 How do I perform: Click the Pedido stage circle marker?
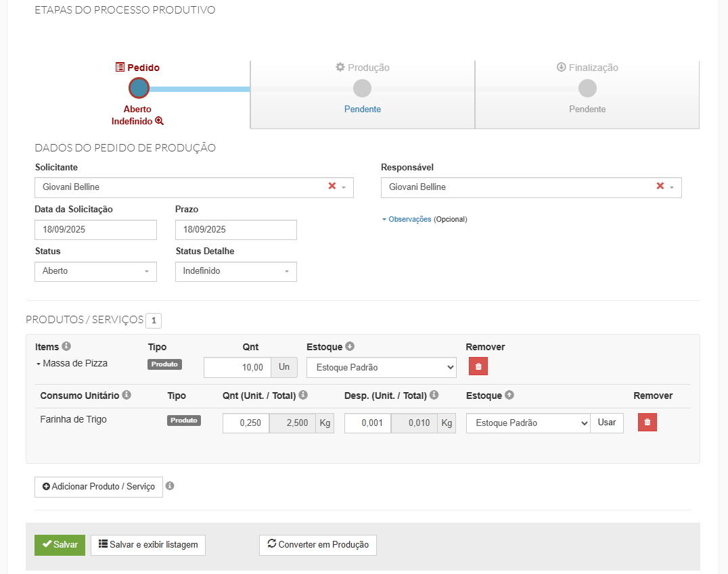[139, 88]
